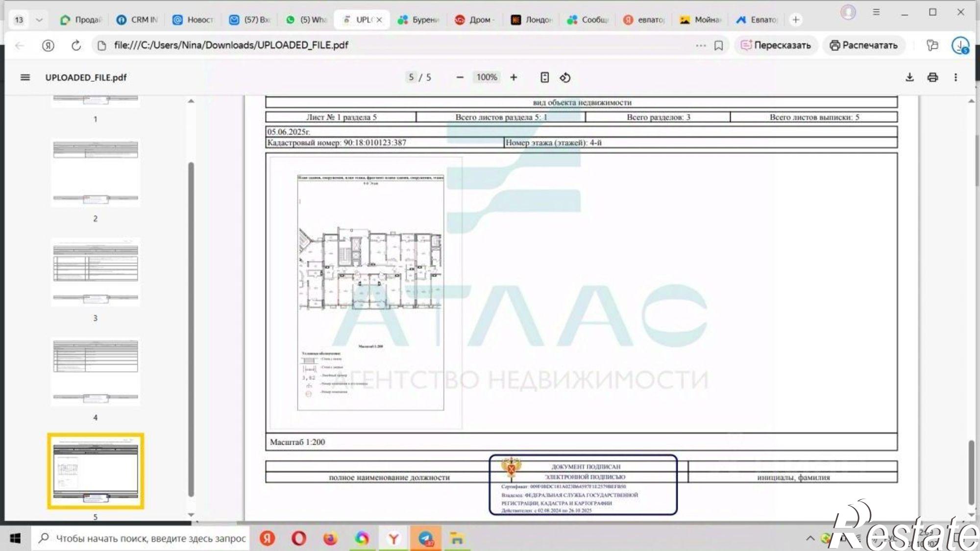
Task: Click the print icon in PDF toolbar
Action: pyautogui.click(x=932, y=77)
